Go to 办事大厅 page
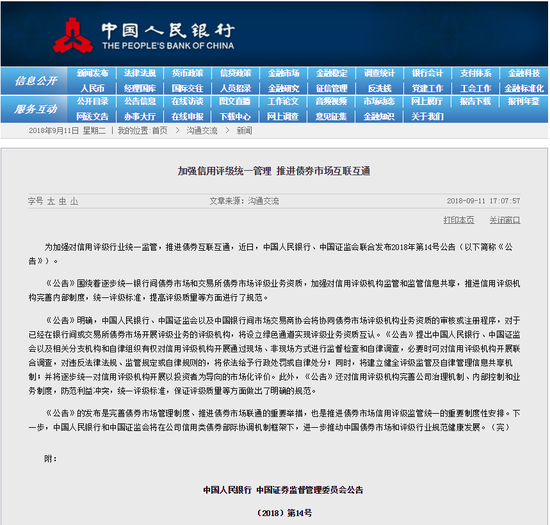Screen dimensions: 550x525 [140, 116]
